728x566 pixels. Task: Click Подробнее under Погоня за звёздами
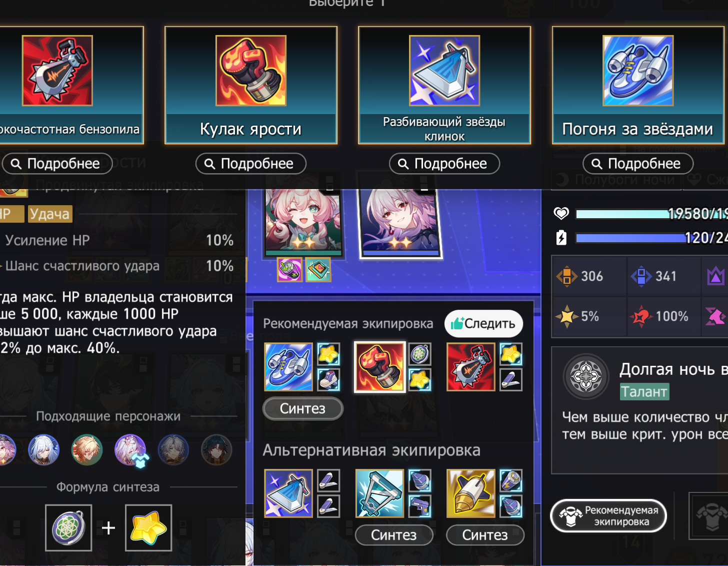click(x=638, y=164)
